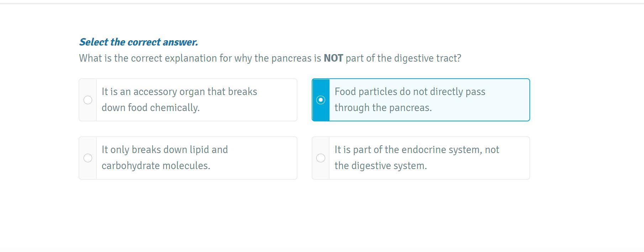Viewport: 644px width, 252px height.
Task: Click answer text 'the digestive system.'
Action: [380, 166]
